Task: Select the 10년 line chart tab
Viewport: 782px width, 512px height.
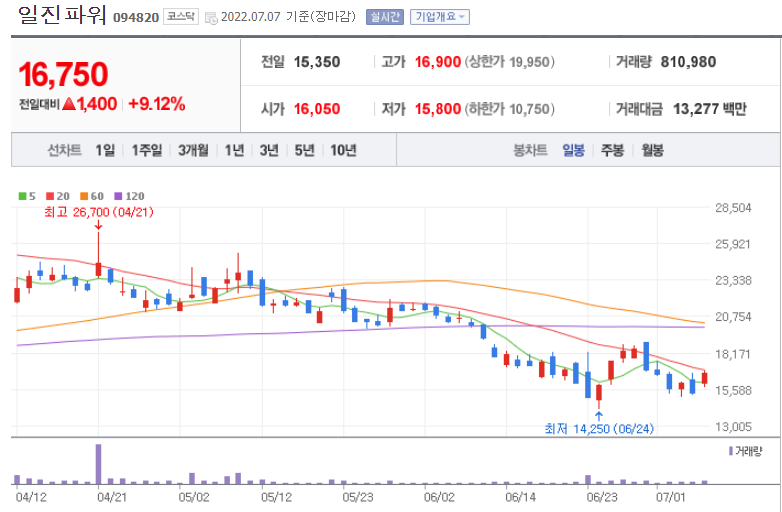Action: [x=343, y=150]
